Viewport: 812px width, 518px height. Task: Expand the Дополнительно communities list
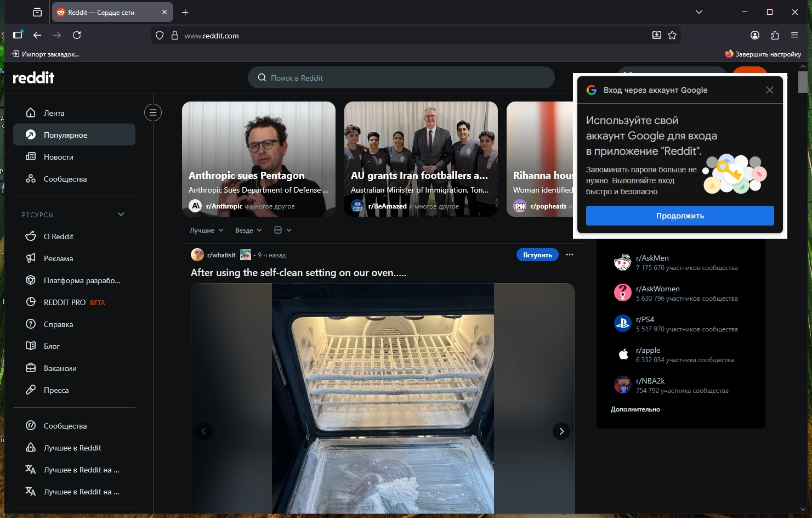[635, 409]
